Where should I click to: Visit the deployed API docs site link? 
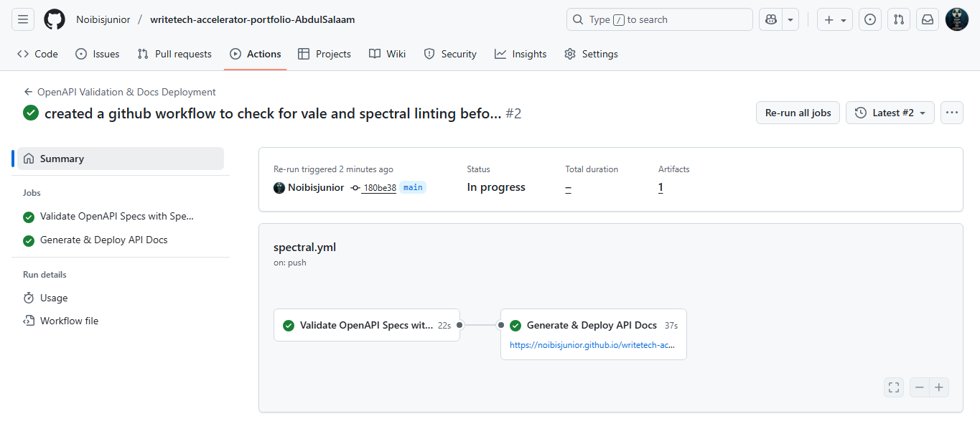tap(592, 344)
